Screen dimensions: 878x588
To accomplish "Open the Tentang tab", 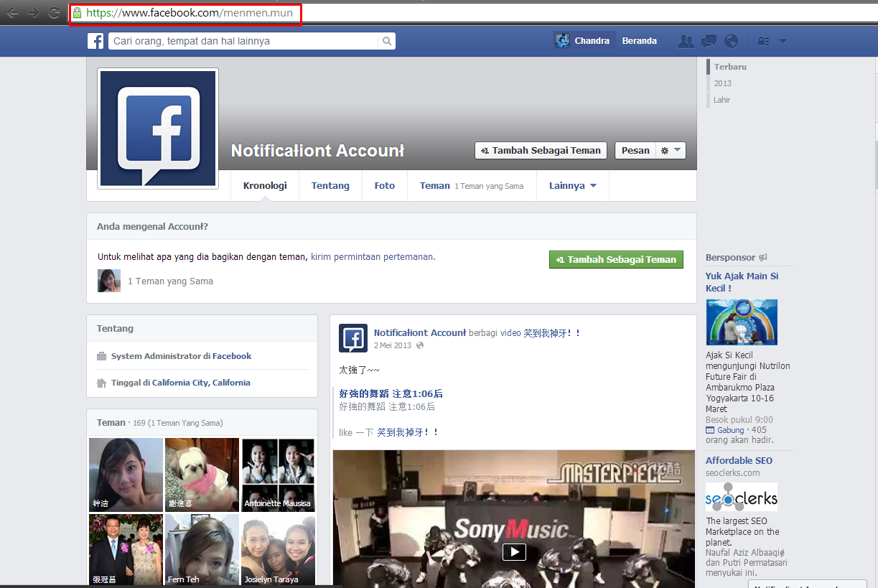I will point(330,186).
